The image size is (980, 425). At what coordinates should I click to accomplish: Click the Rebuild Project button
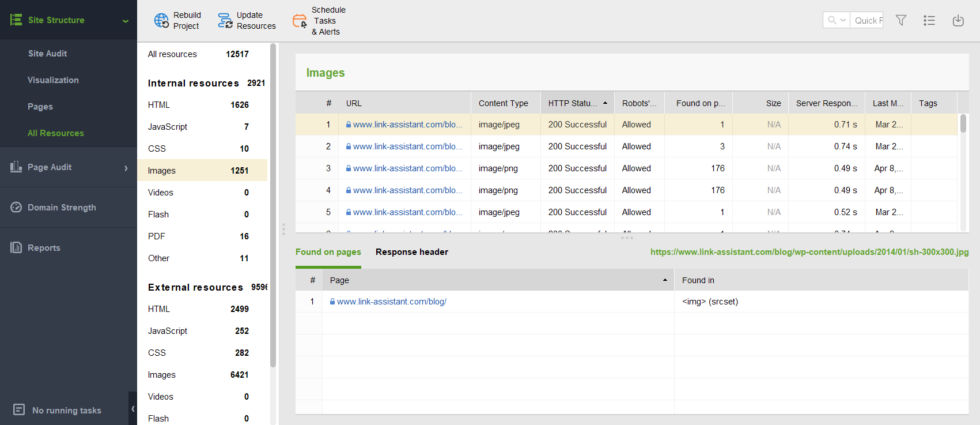point(177,21)
